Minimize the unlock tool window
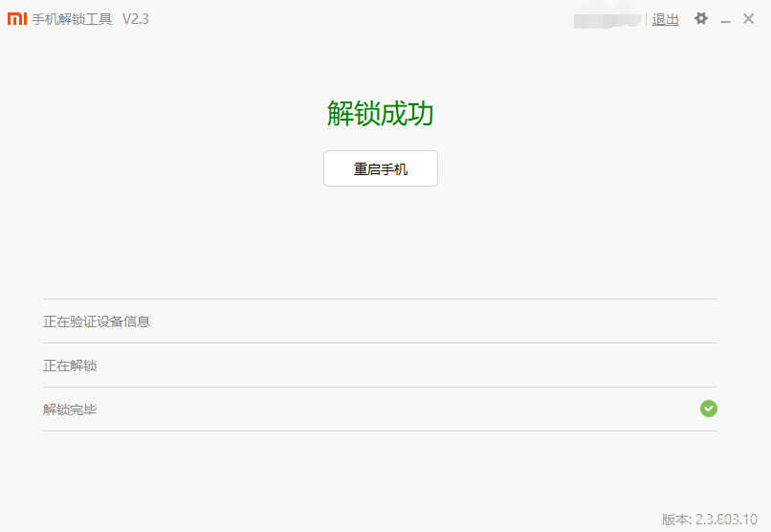 point(725,21)
